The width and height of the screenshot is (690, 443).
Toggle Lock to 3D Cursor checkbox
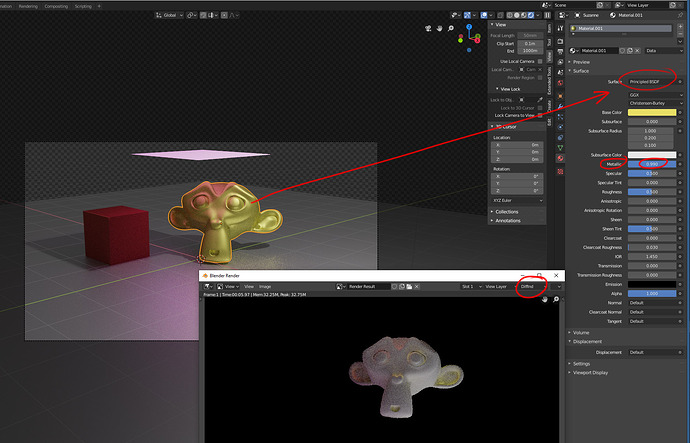(x=540, y=108)
